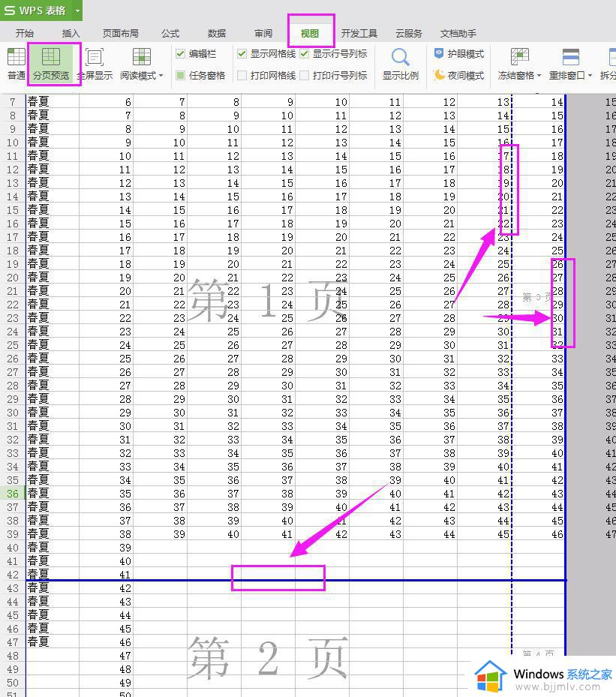Check 打印网格线 print gridlines
This screenshot has height=697, width=616.
click(242, 75)
